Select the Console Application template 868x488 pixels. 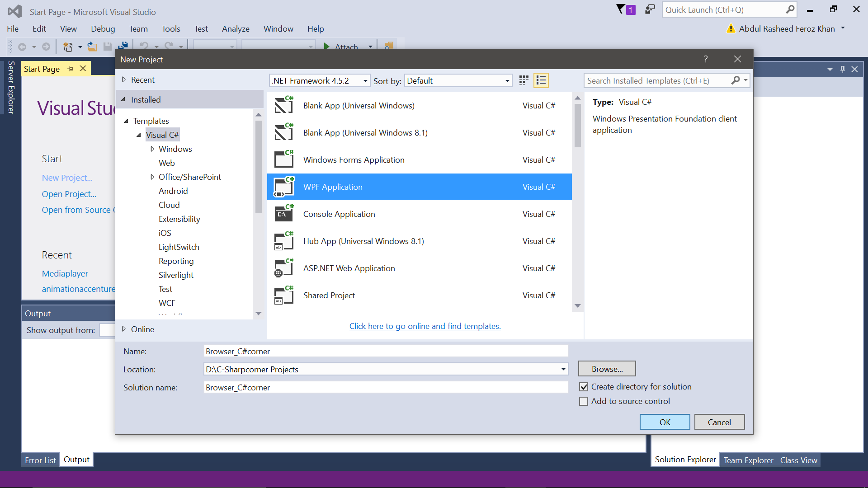[420, 214]
